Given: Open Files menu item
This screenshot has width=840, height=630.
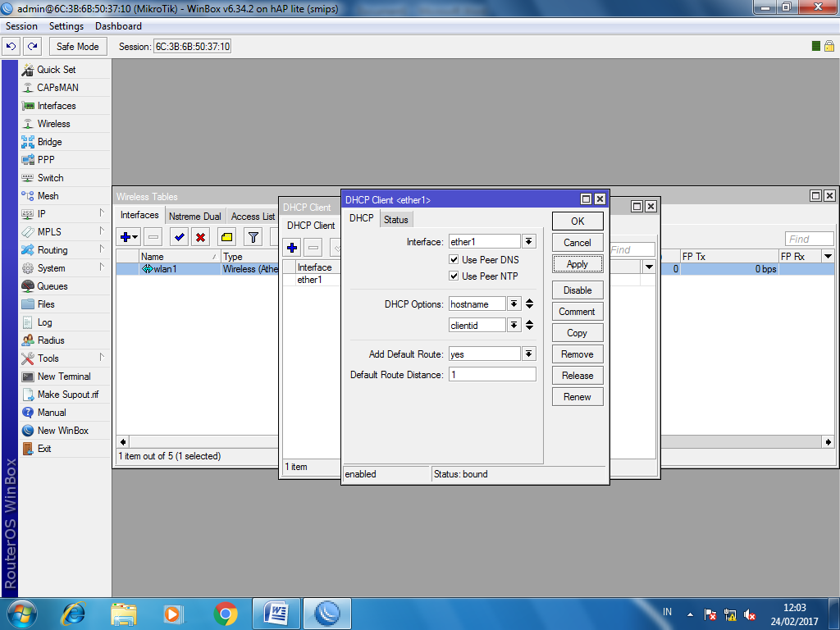Looking at the screenshot, I should point(46,304).
